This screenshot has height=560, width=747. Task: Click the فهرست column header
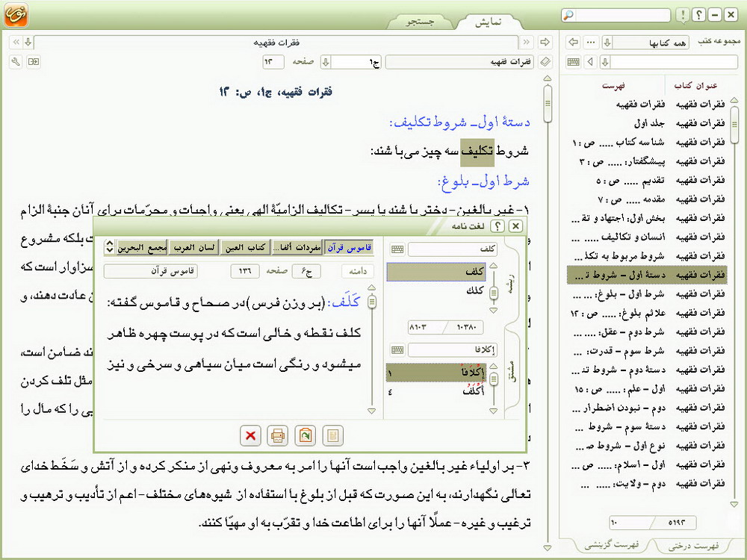[x=613, y=86]
